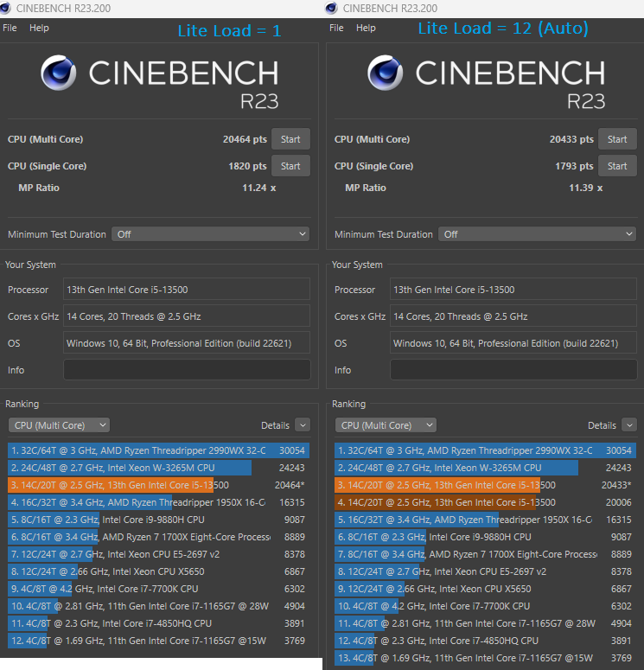The image size is (644, 670).
Task: Click Processor field in left window
Action: (187, 290)
